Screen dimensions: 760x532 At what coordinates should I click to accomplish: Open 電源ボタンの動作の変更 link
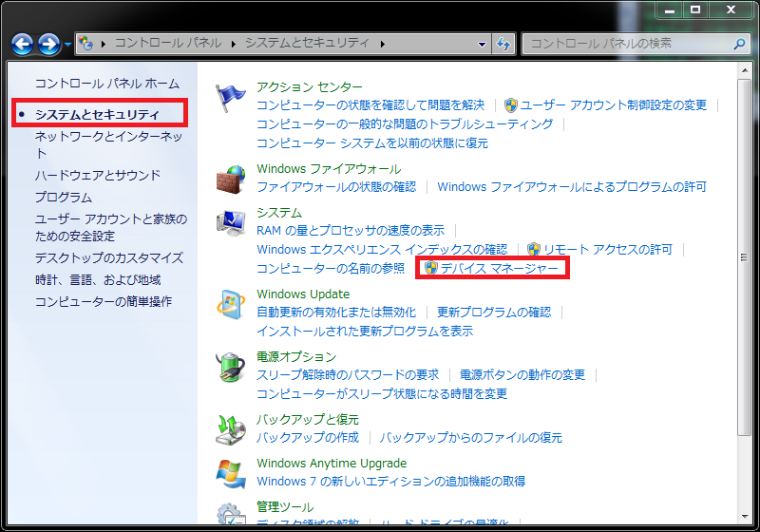522,375
